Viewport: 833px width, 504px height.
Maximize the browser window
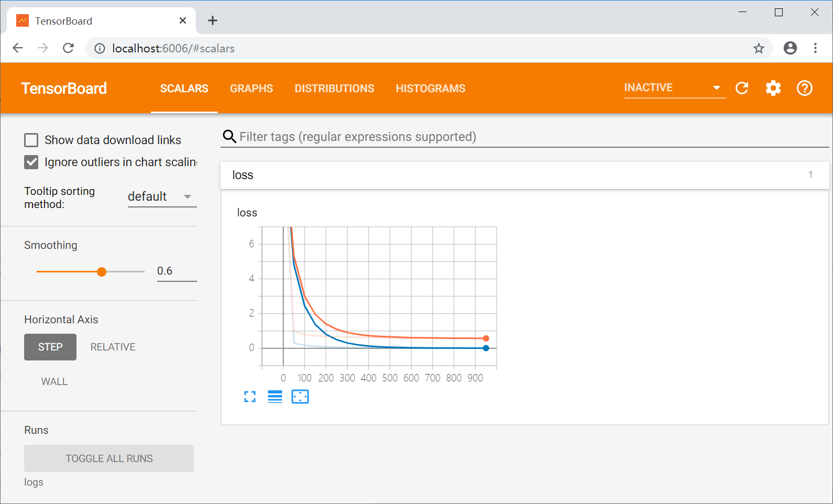pos(779,12)
